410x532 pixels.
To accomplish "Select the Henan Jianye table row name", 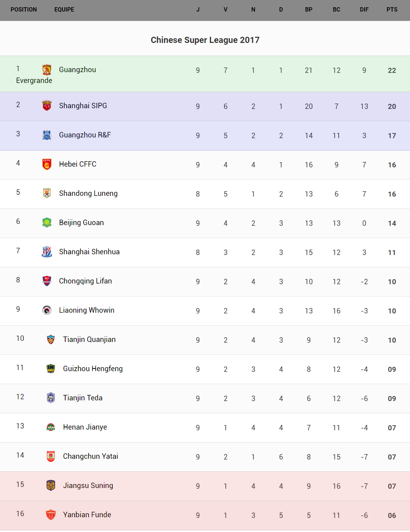I will pyautogui.click(x=85, y=427).
